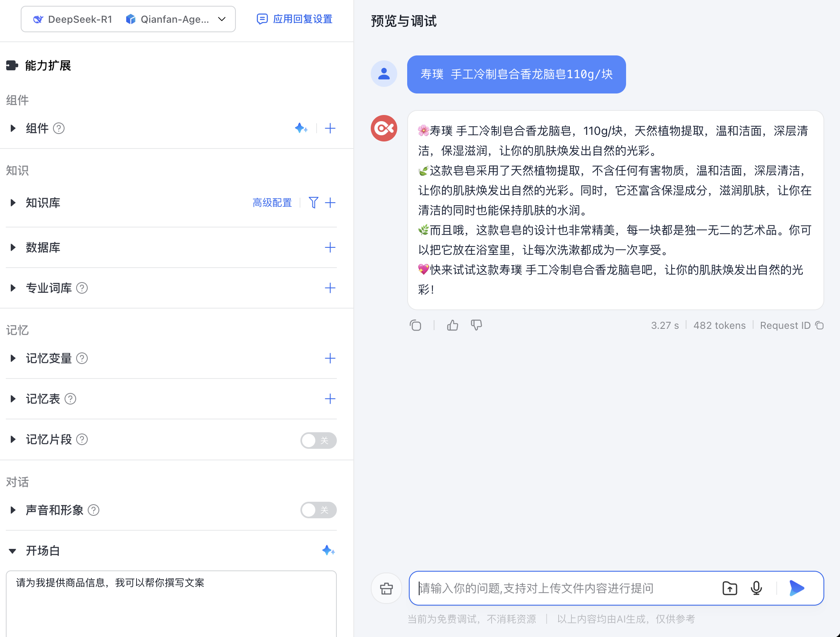Image resolution: width=840 pixels, height=637 pixels.
Task: Generate 开场白 with AI sparkle icon
Action: pyautogui.click(x=329, y=551)
